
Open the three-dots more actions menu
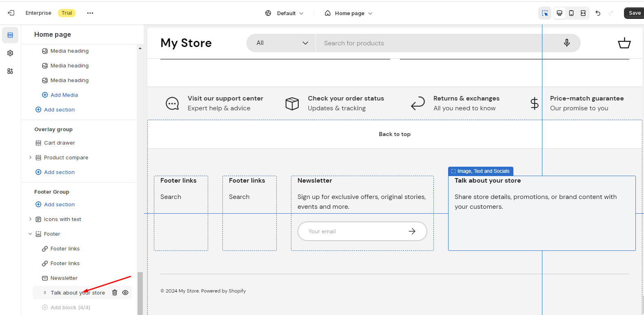point(90,13)
